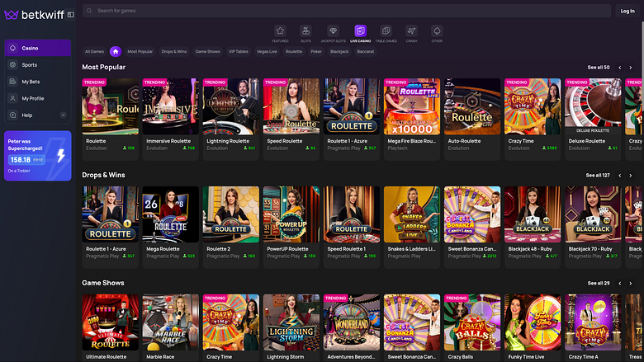The image size is (644, 362).
Task: Open the My Profile menu item
Action: pos(37,98)
